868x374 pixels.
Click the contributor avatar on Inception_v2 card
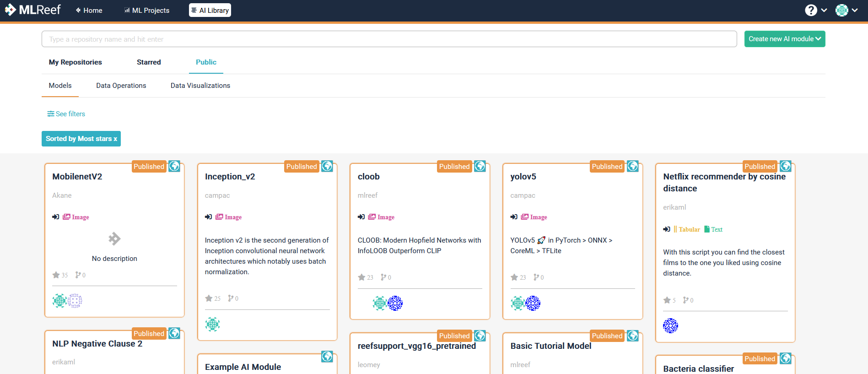click(x=212, y=324)
